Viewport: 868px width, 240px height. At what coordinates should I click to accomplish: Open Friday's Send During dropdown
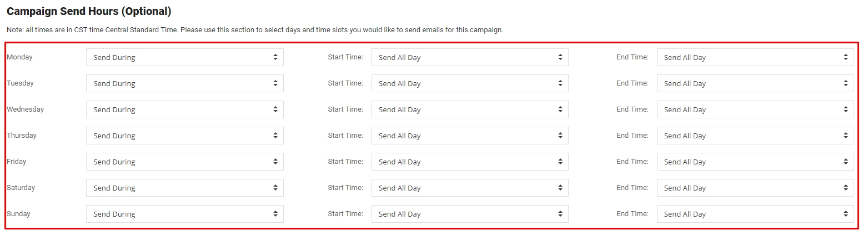pyautogui.click(x=185, y=162)
